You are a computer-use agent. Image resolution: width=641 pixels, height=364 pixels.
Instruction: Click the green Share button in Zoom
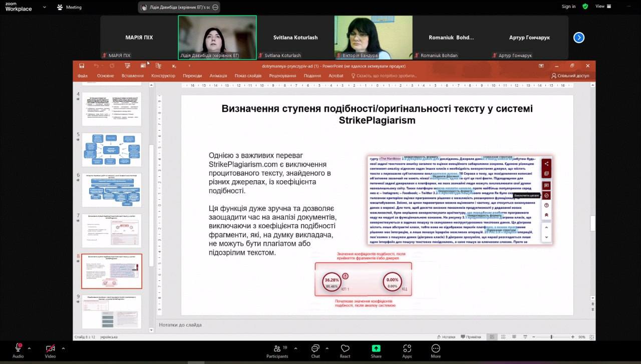coord(376,350)
